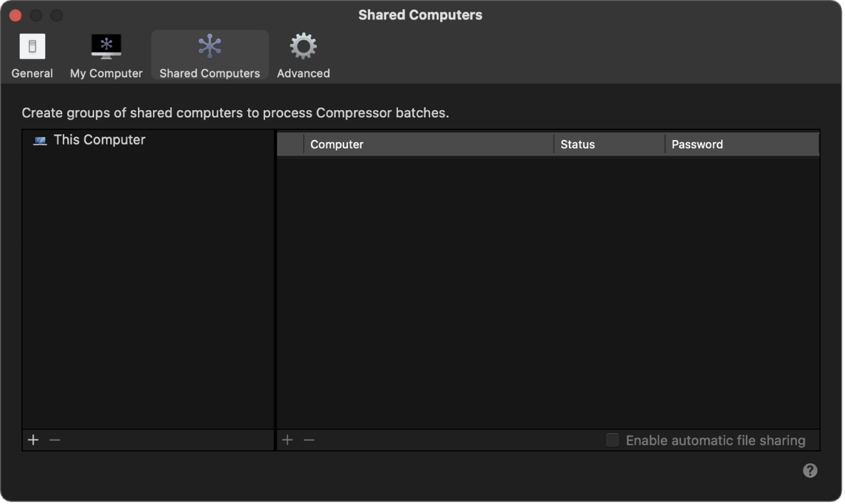Sort by the Status column header
845x504 pixels.
pos(577,144)
